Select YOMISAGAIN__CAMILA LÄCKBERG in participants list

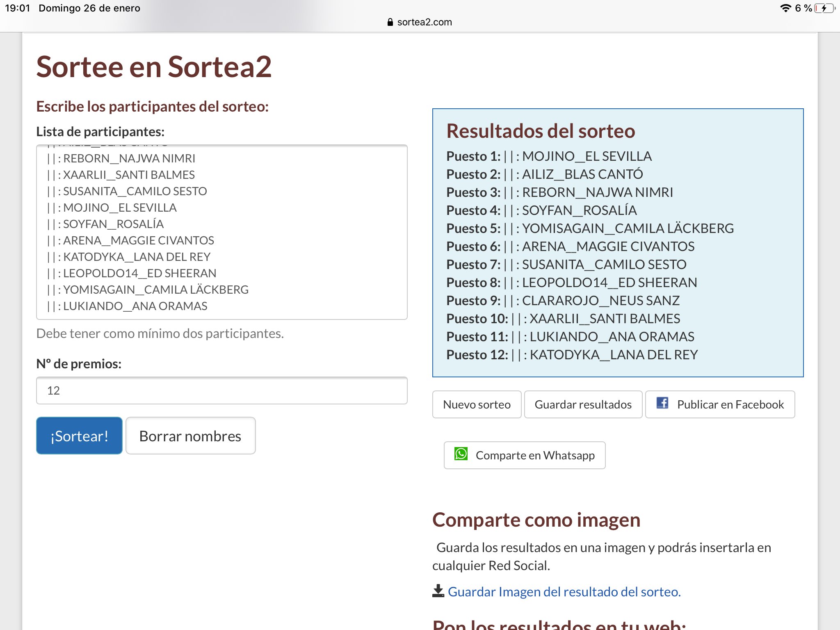click(148, 290)
